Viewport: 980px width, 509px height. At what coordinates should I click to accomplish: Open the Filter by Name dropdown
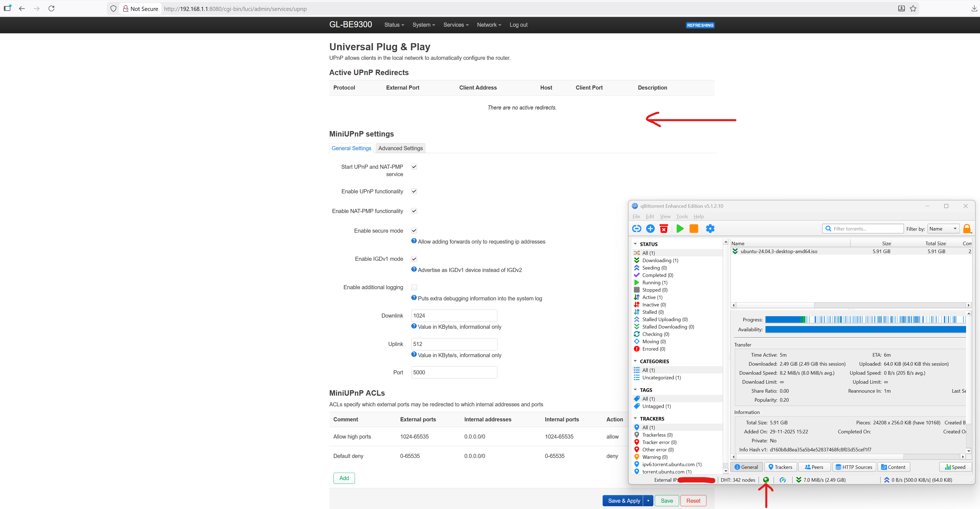pyautogui.click(x=943, y=229)
